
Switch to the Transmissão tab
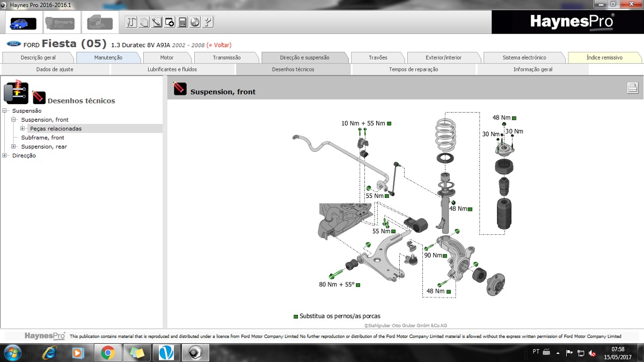click(x=226, y=57)
